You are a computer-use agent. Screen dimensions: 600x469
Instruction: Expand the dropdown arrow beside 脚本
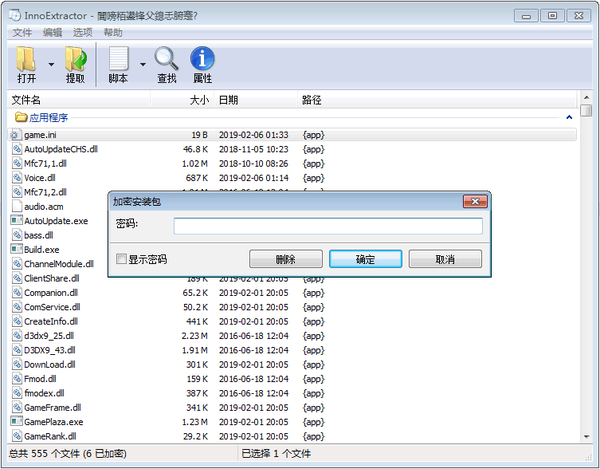point(143,64)
